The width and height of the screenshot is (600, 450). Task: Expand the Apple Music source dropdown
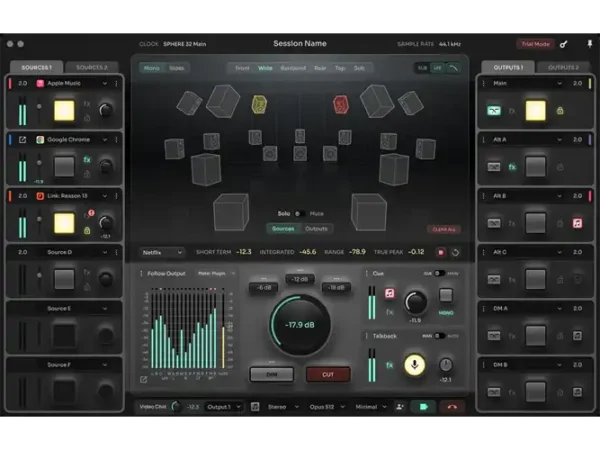(x=104, y=83)
